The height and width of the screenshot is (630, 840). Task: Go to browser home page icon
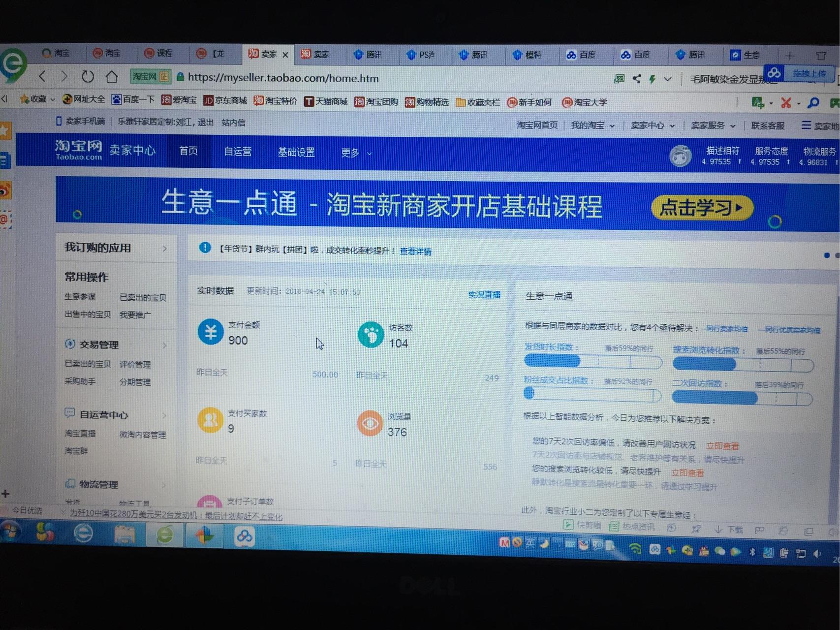point(111,76)
